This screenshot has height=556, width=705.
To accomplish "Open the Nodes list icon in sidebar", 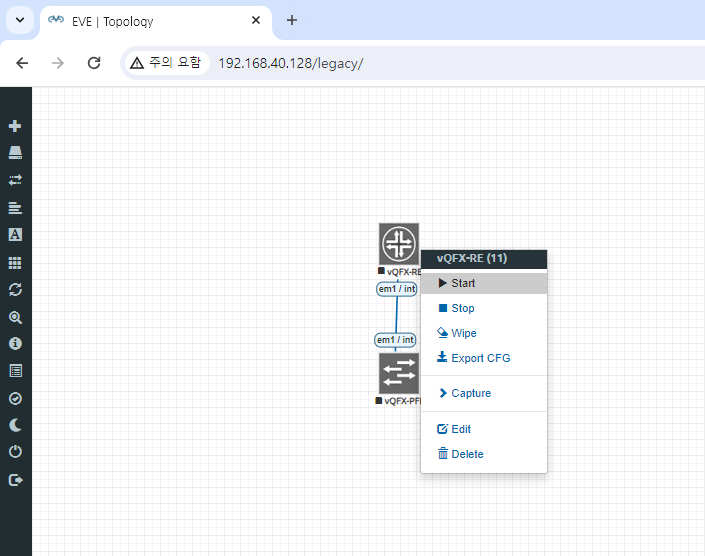I will tap(15, 153).
